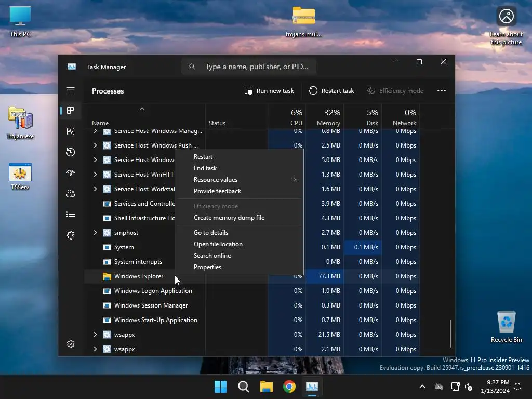Expand the Service Host: Workstat row
Screen dimensions: 532x399
[96, 189]
